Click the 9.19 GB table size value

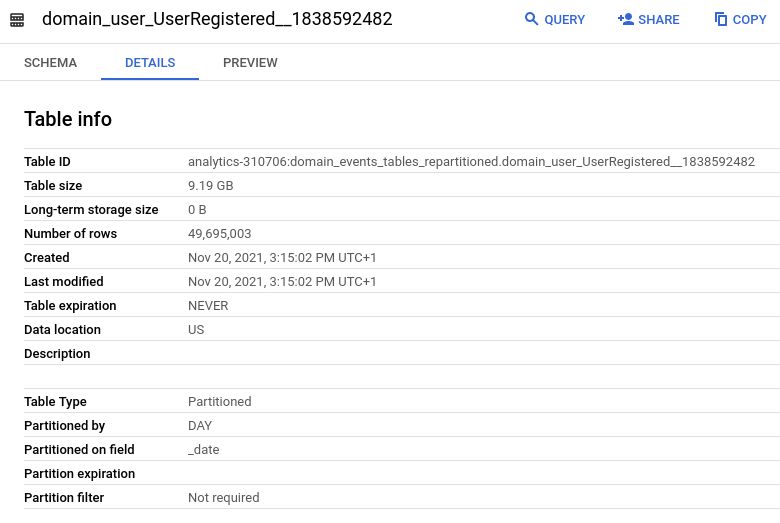[210, 186]
